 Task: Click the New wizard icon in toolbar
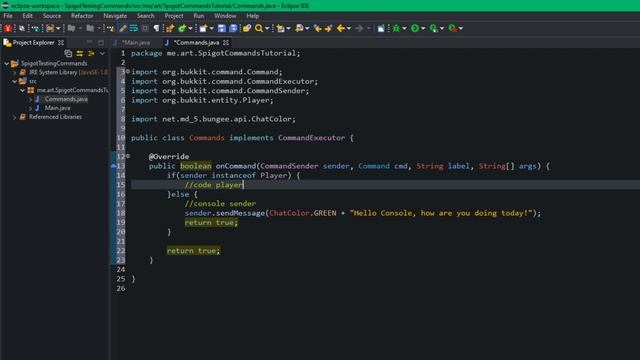point(203,28)
